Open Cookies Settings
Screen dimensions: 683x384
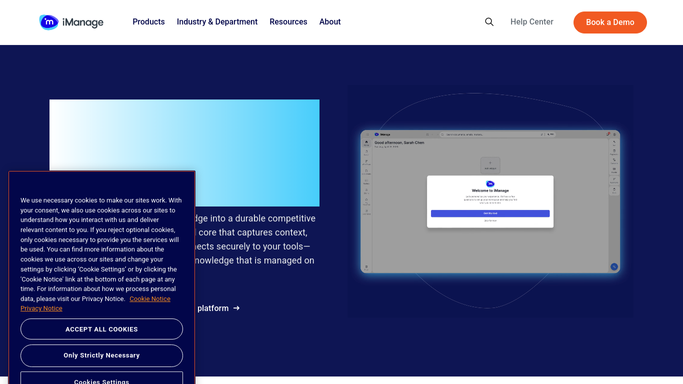(x=101, y=378)
